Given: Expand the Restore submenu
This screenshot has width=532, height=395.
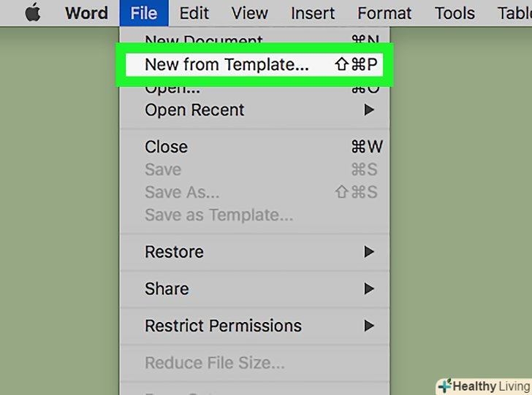Looking at the screenshot, I should [x=174, y=252].
